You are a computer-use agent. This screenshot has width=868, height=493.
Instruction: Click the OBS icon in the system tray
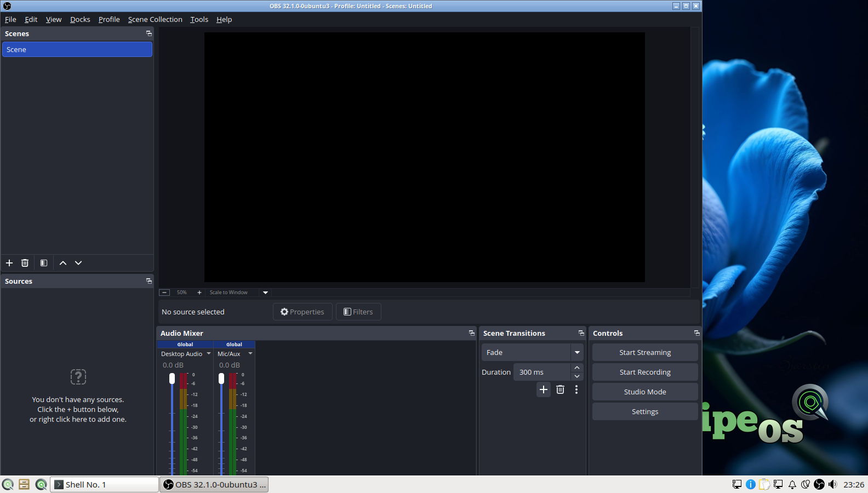point(819,484)
